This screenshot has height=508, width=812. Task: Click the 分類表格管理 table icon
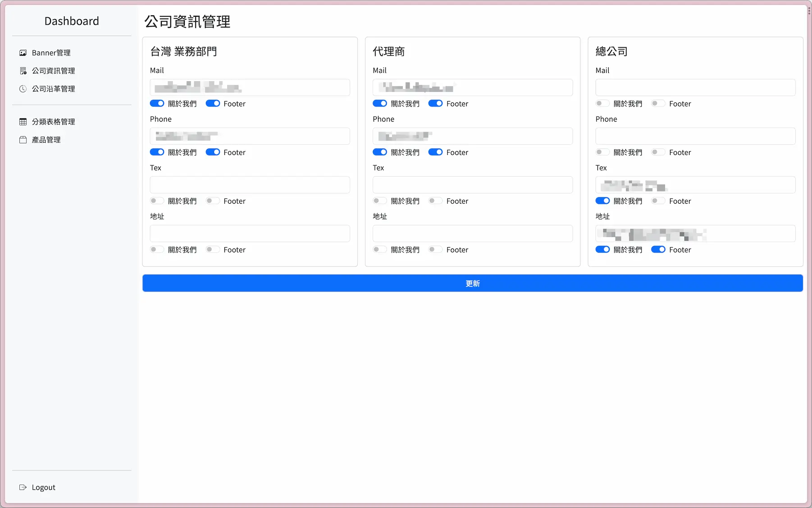point(23,122)
